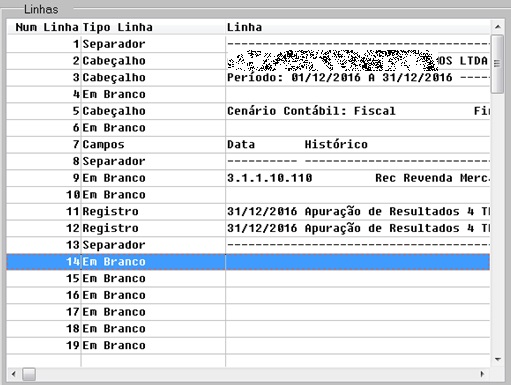This screenshot has height=385, width=511.
Task: Click the 'Tipo Linha' column header
Action: pos(153,27)
